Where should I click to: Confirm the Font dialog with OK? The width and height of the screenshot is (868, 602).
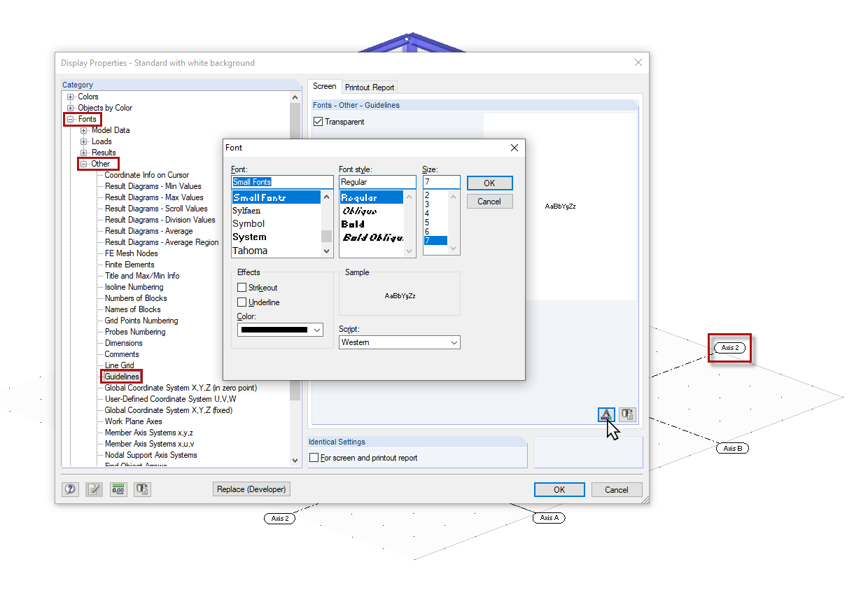point(489,183)
